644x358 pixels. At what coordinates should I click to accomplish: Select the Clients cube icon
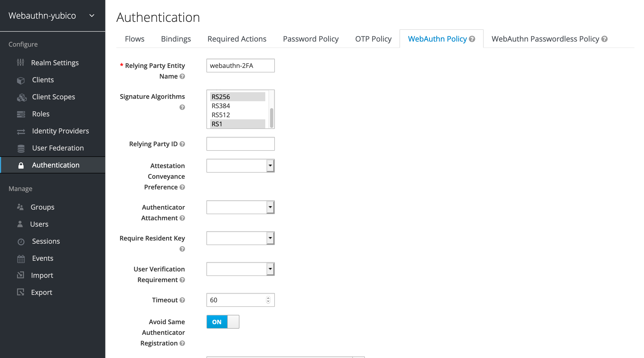[21, 80]
